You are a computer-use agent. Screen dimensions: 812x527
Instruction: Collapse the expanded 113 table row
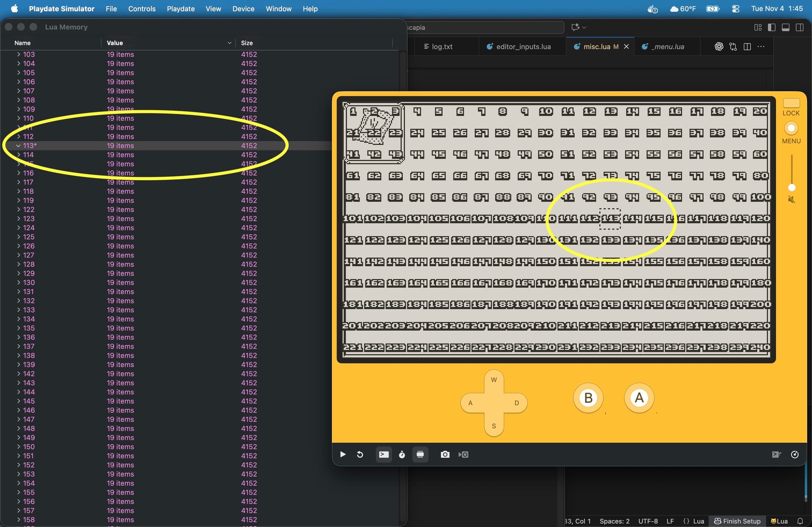[x=18, y=145]
